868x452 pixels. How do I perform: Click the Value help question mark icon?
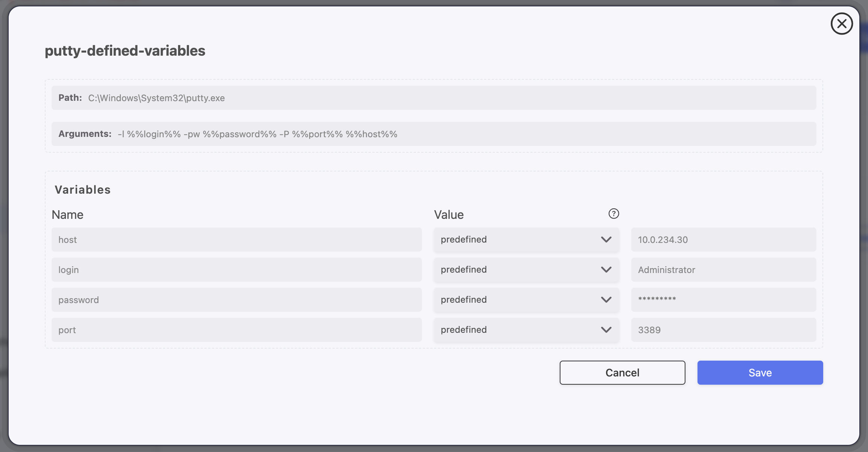[x=614, y=214]
